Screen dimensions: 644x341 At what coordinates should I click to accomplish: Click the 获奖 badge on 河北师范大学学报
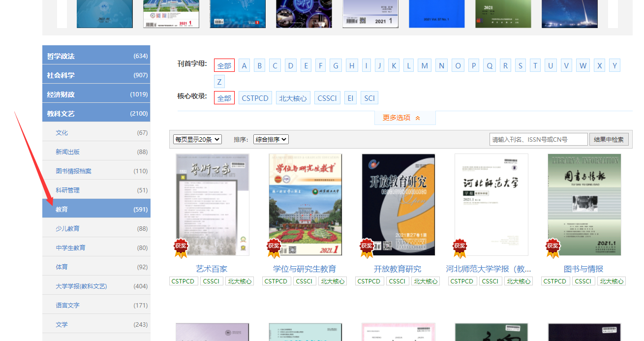pos(460,248)
